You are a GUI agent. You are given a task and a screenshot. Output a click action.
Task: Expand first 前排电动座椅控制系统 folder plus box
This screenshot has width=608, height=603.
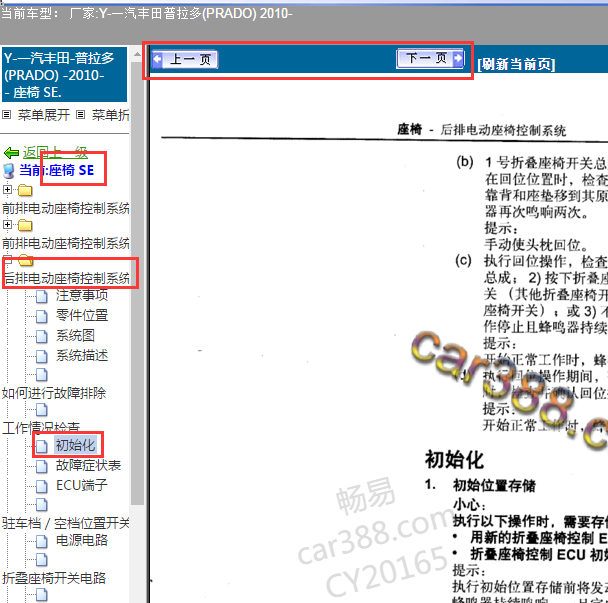[7, 189]
